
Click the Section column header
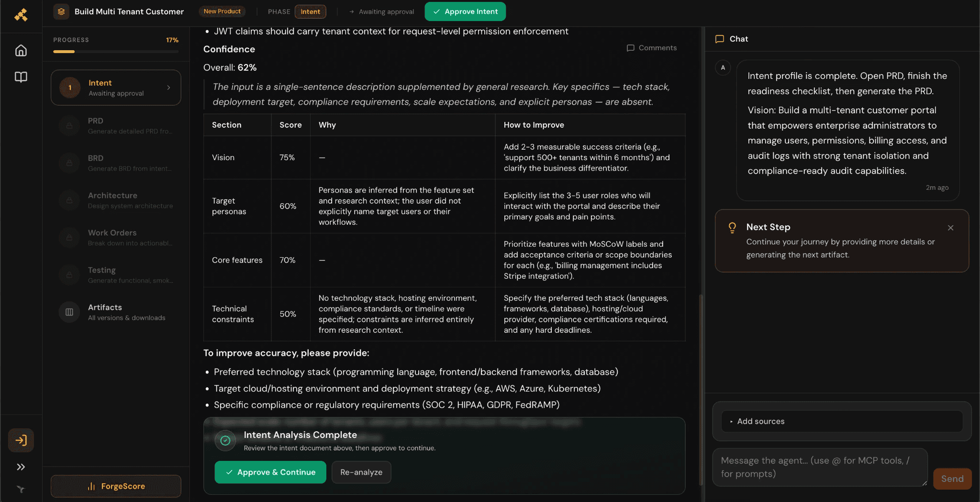[226, 125]
